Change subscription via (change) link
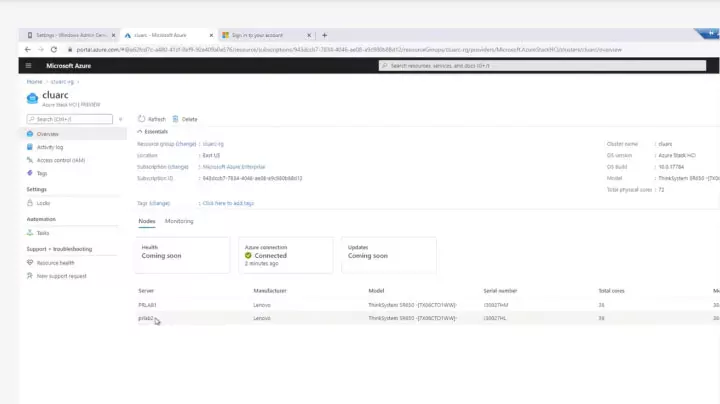The image size is (720, 404). (178, 167)
